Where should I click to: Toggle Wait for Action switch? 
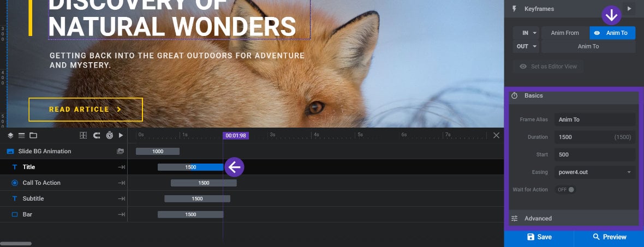(x=565, y=190)
